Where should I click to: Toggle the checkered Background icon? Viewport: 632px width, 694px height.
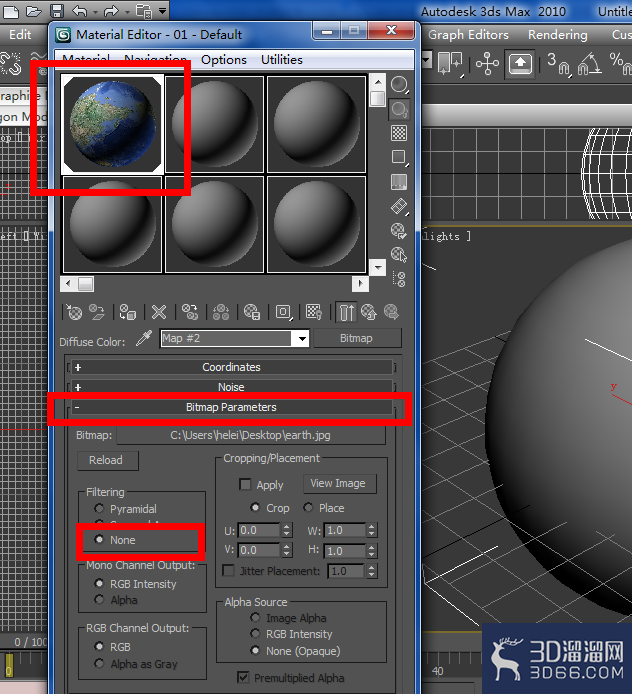click(x=399, y=133)
